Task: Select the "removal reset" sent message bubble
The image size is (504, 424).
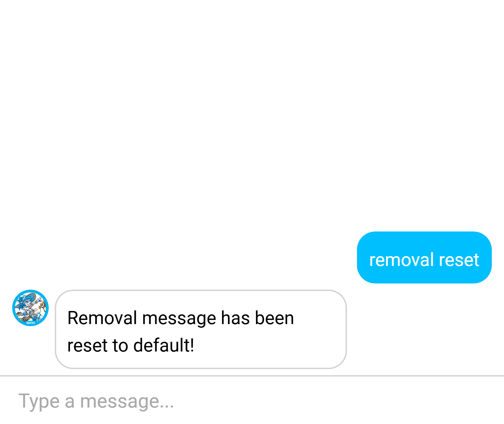Action: point(424,257)
